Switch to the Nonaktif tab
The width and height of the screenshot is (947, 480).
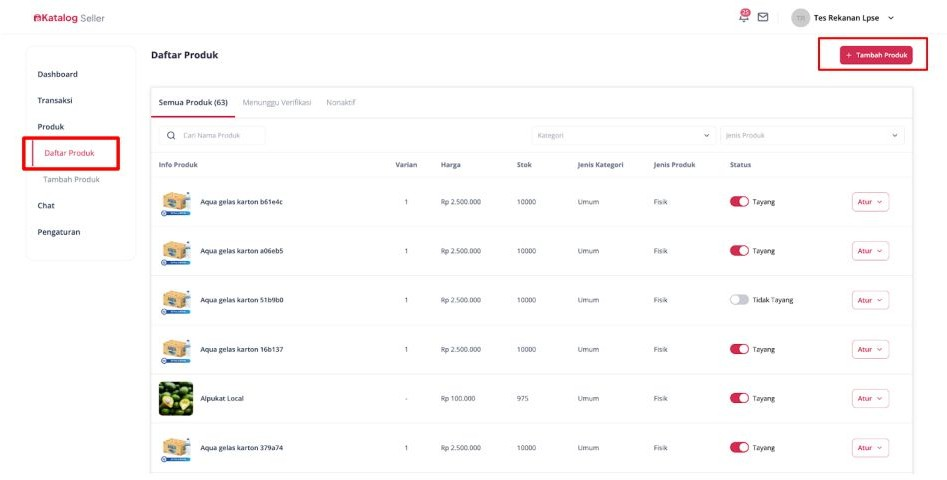[341, 103]
